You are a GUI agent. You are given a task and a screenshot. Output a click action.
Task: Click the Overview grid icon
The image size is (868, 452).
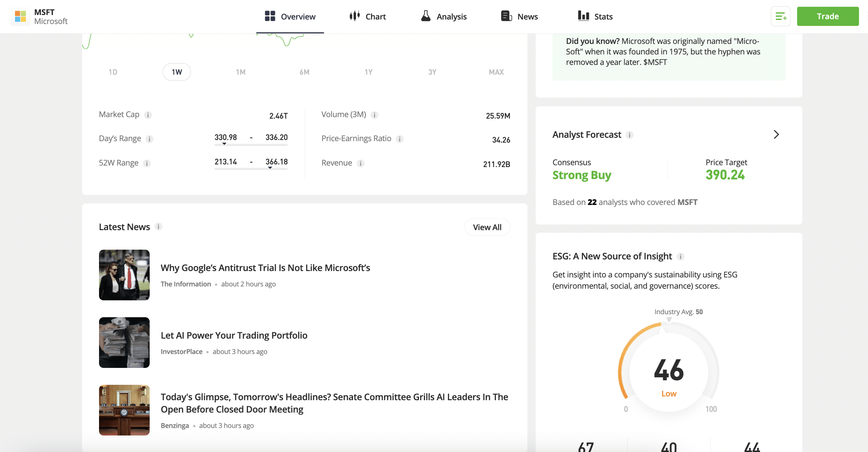tap(270, 16)
